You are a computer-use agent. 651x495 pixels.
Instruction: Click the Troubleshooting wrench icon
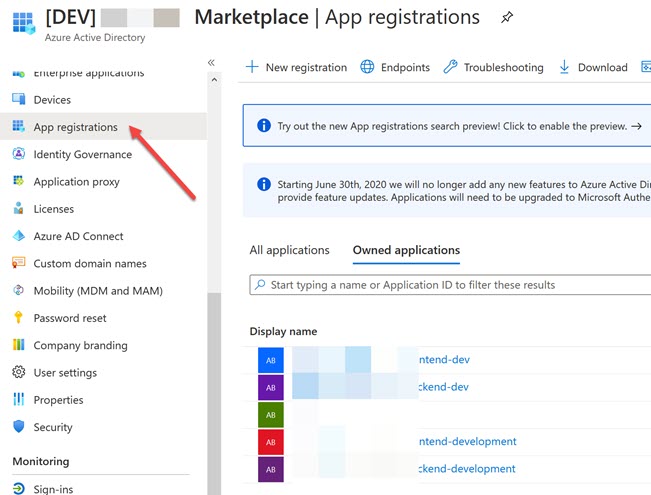point(450,67)
